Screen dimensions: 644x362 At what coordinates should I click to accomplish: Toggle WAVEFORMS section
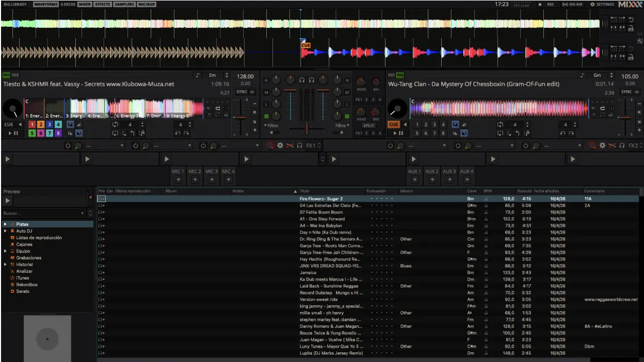[x=45, y=4]
